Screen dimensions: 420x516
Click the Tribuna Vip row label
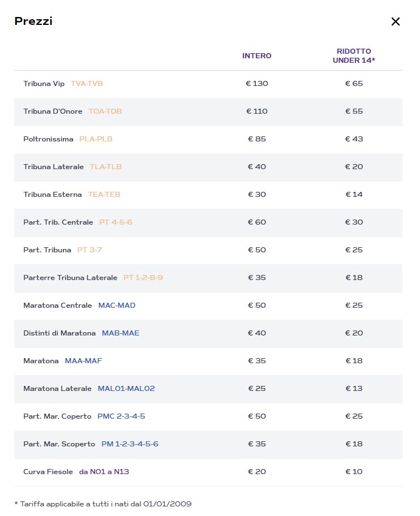click(44, 84)
